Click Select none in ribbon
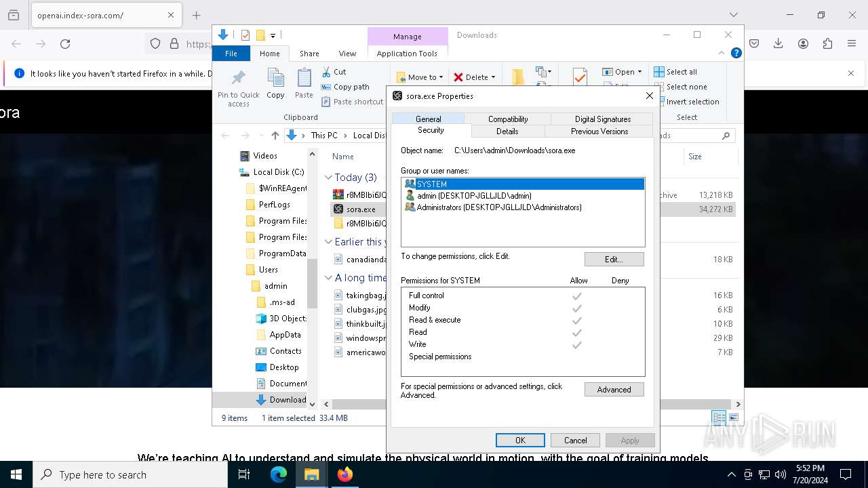 point(680,87)
